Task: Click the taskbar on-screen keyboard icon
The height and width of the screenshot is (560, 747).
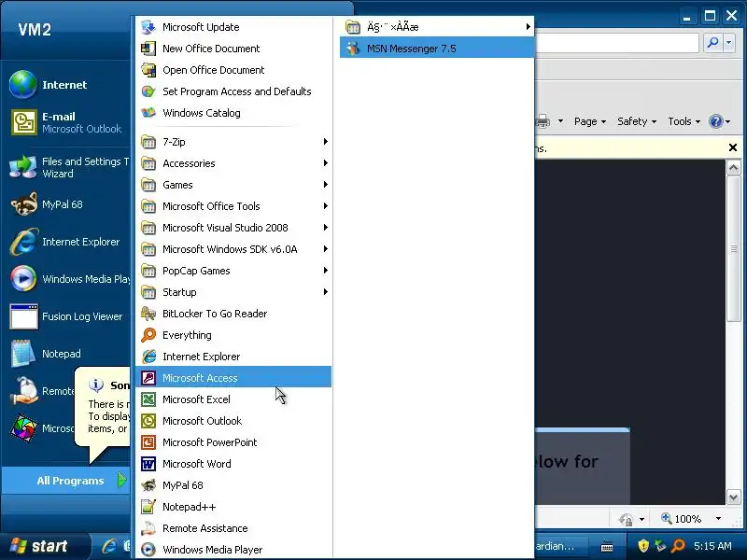Action: point(607,547)
